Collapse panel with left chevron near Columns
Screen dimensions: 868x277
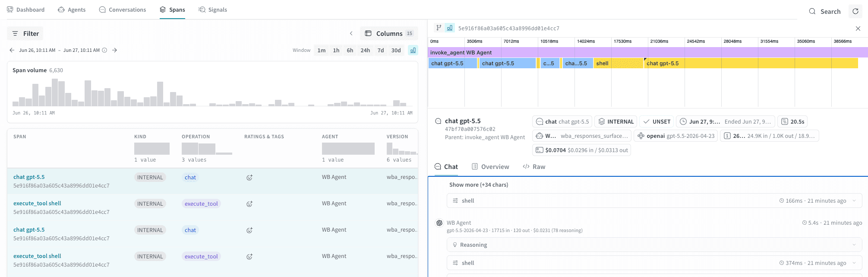point(351,33)
